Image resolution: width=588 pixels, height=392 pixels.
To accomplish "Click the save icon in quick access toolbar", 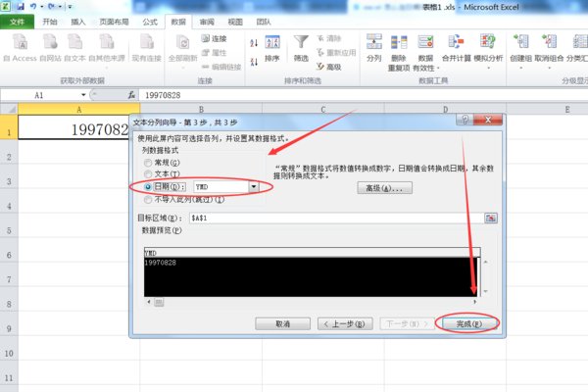I will click(21, 7).
